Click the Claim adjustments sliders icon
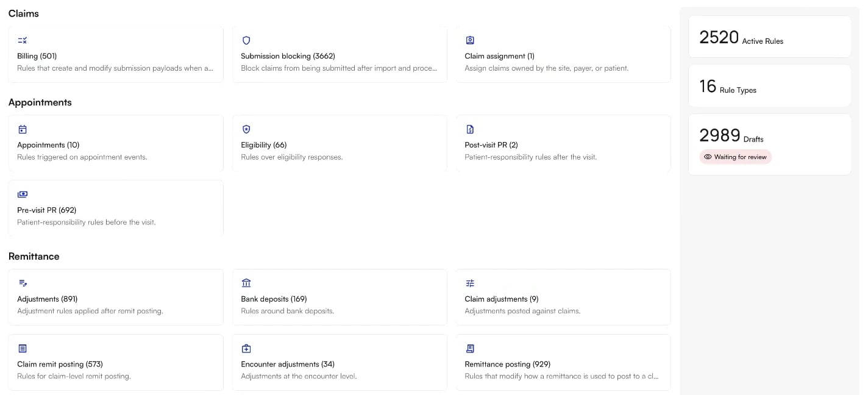The width and height of the screenshot is (868, 395). (x=470, y=283)
